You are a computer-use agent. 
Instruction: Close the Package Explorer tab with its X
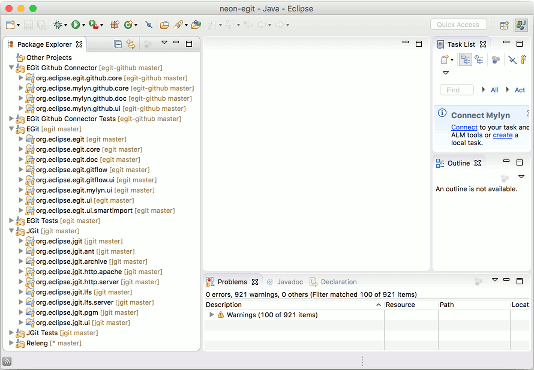[x=79, y=44]
